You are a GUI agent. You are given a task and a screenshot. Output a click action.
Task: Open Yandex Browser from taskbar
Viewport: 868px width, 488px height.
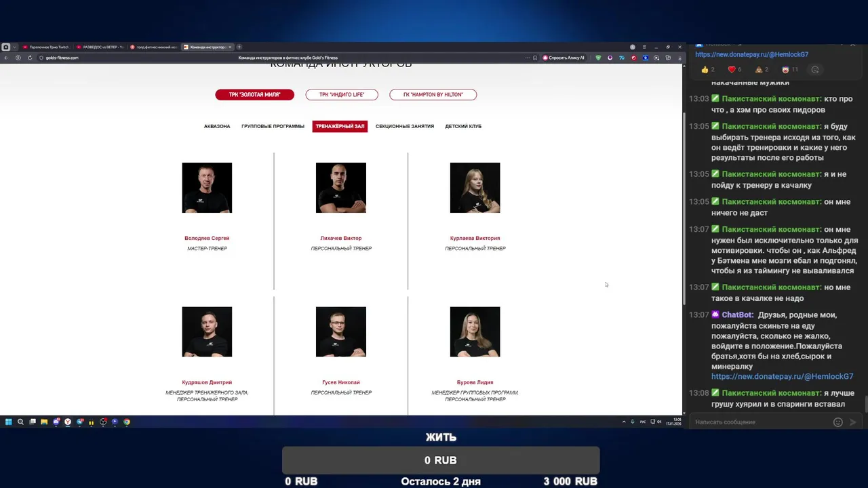point(68,422)
